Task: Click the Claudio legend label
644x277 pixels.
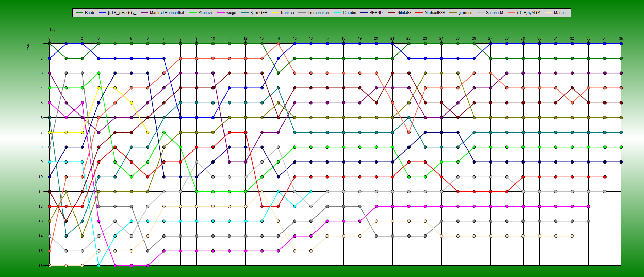Action: (x=349, y=13)
